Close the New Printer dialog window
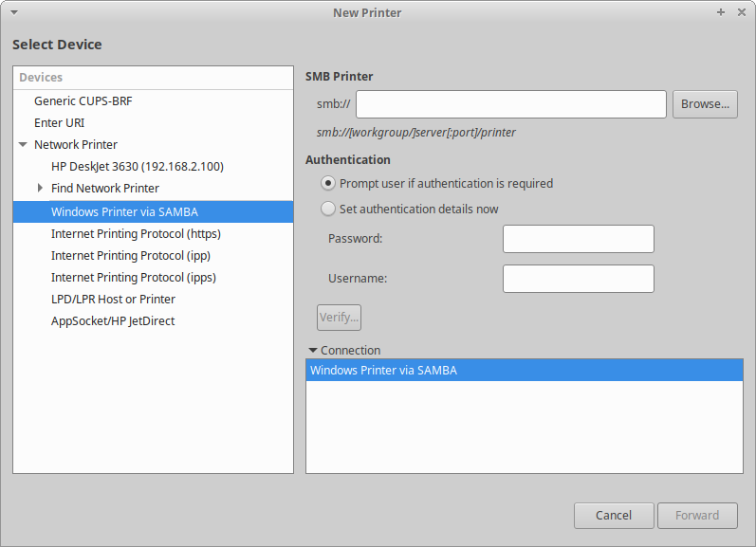756x547 pixels. tap(740, 12)
